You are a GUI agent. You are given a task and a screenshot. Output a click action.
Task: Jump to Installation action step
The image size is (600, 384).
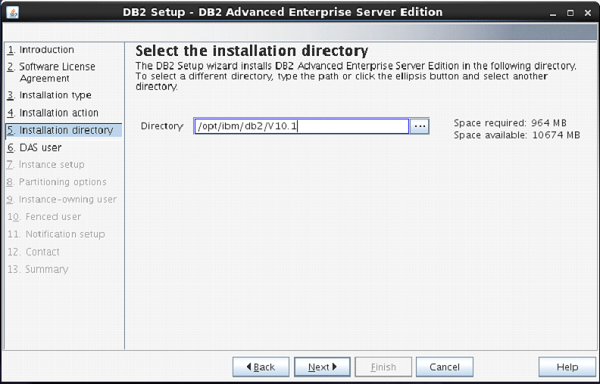[53, 113]
